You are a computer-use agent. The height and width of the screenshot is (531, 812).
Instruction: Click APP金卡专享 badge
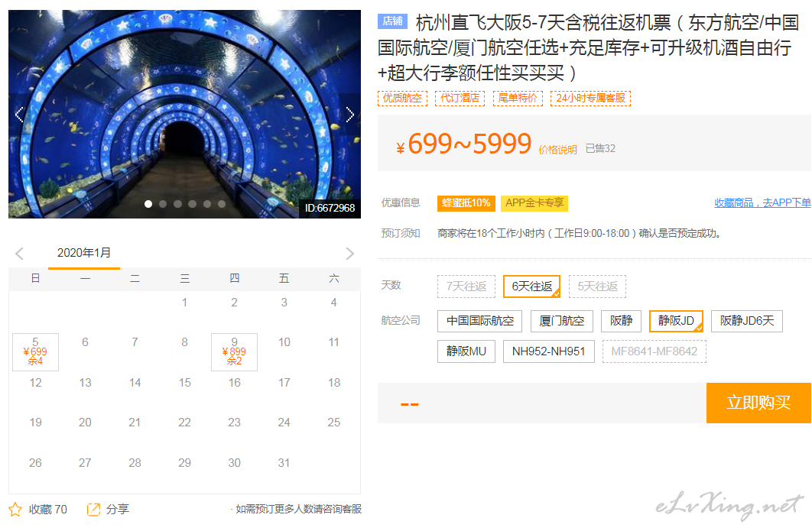click(534, 203)
